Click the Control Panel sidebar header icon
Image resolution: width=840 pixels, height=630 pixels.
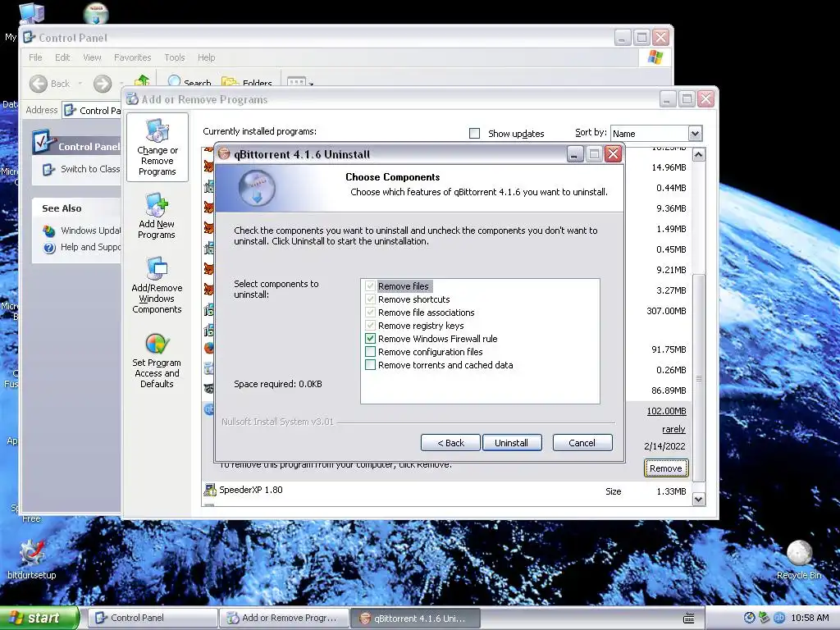pos(43,142)
